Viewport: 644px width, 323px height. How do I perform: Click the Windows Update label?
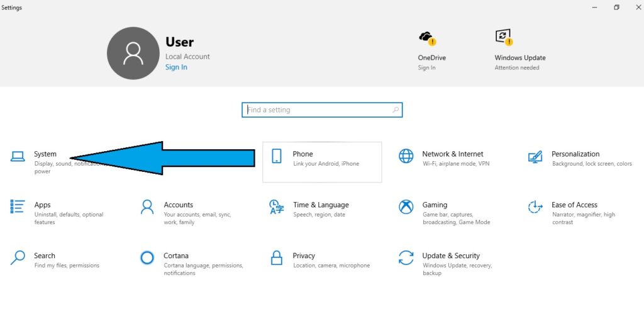click(x=520, y=57)
